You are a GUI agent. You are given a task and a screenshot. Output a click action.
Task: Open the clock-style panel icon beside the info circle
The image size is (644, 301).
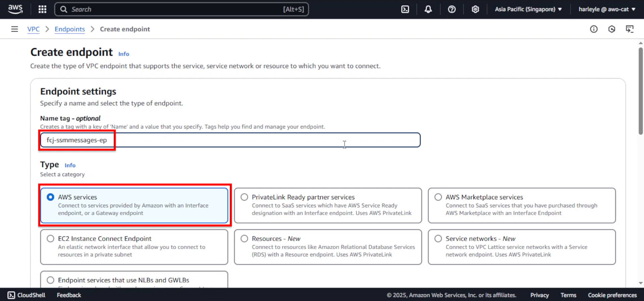[x=611, y=29]
